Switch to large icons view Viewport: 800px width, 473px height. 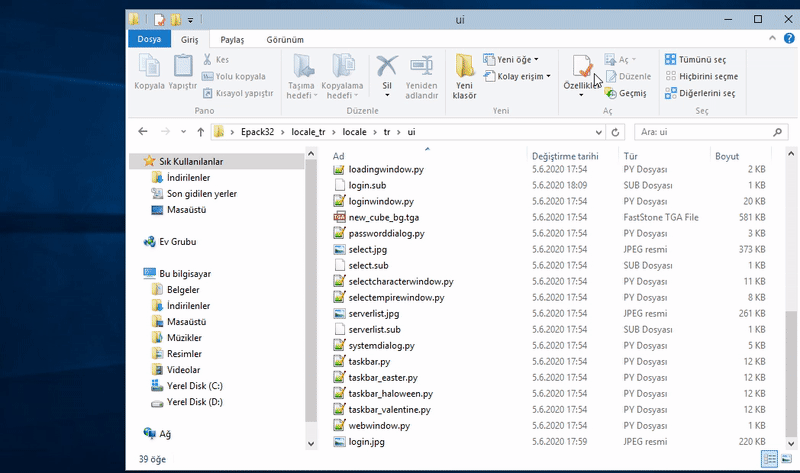click(785, 457)
